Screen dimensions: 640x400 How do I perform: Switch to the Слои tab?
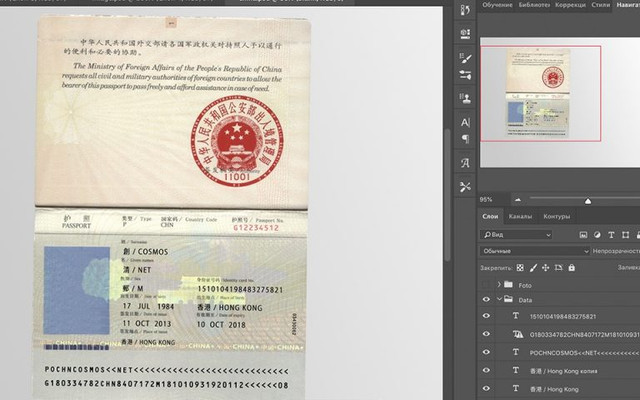tap(490, 216)
